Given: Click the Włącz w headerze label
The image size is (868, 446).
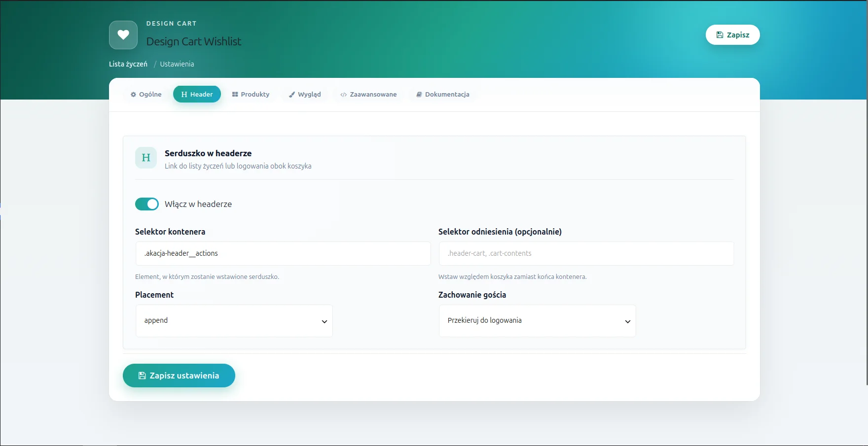Looking at the screenshot, I should (198, 204).
